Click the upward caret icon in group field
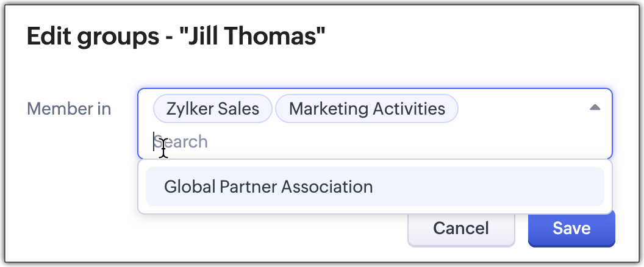This screenshot has width=644, height=267. (595, 107)
